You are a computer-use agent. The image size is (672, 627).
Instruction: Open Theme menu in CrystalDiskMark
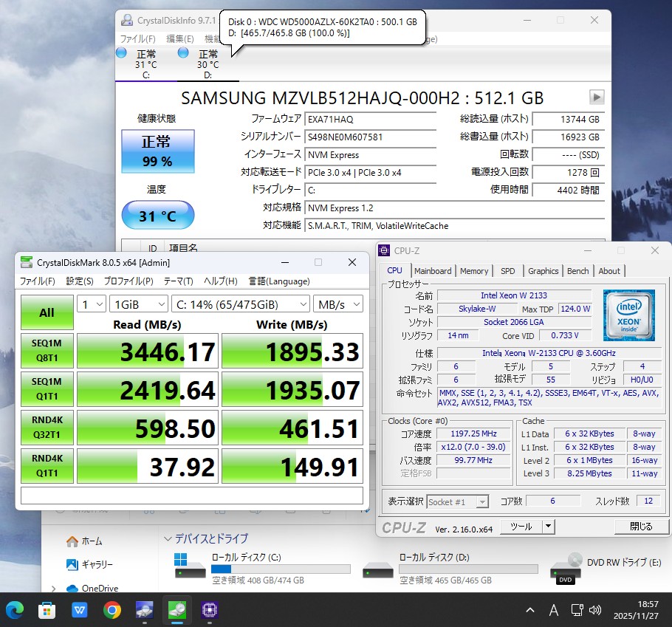(x=178, y=281)
